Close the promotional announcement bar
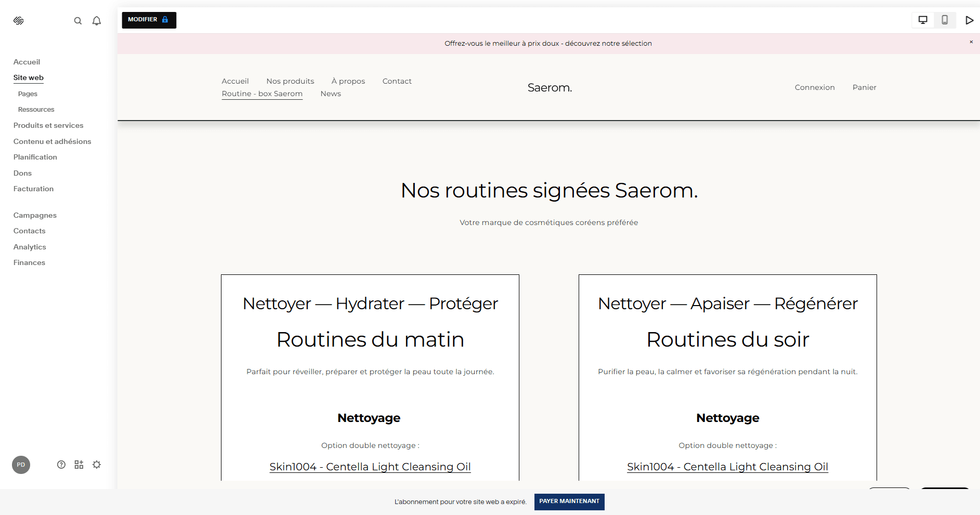Image resolution: width=980 pixels, height=515 pixels. [x=971, y=42]
